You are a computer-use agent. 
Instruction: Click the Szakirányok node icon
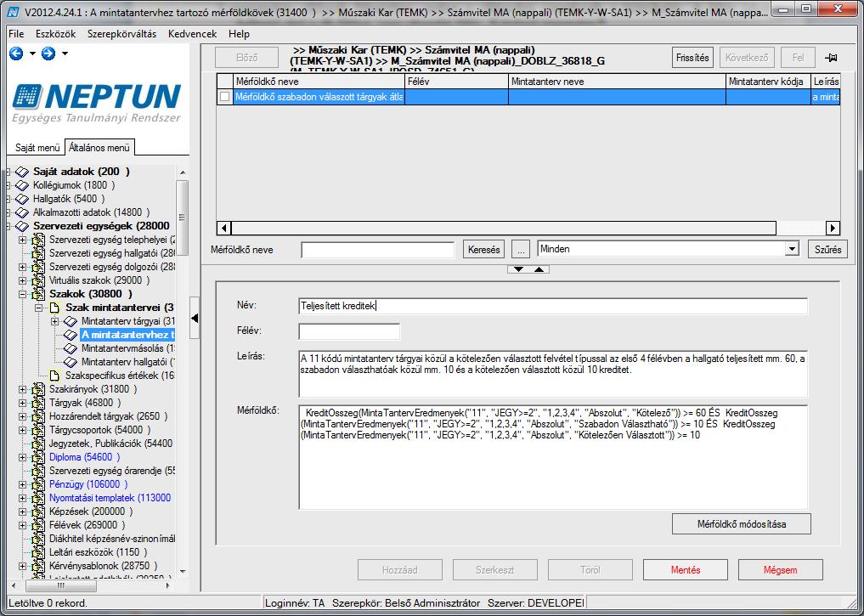tap(38, 389)
